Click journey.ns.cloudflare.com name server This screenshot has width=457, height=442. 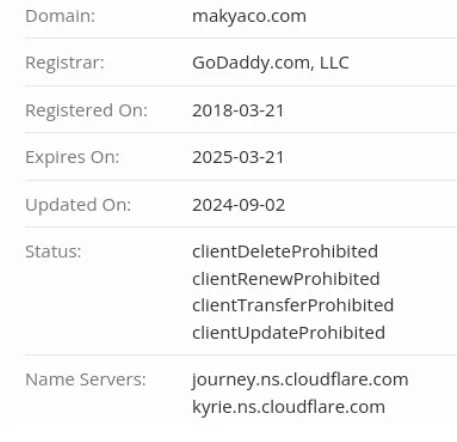(x=300, y=380)
